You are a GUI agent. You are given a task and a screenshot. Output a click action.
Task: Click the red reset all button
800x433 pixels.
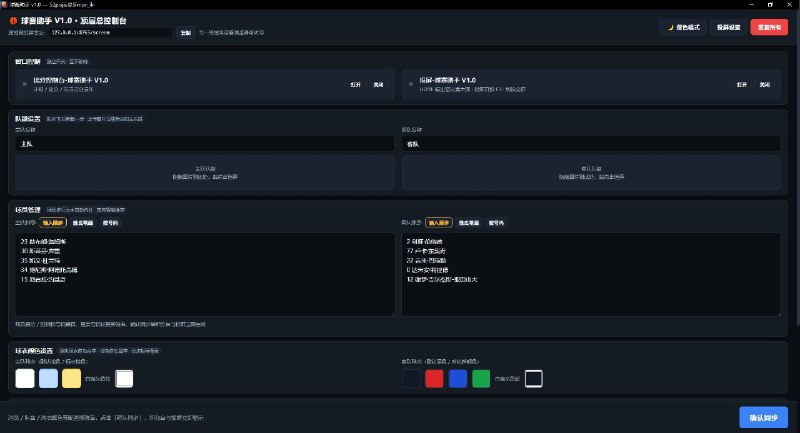point(769,28)
